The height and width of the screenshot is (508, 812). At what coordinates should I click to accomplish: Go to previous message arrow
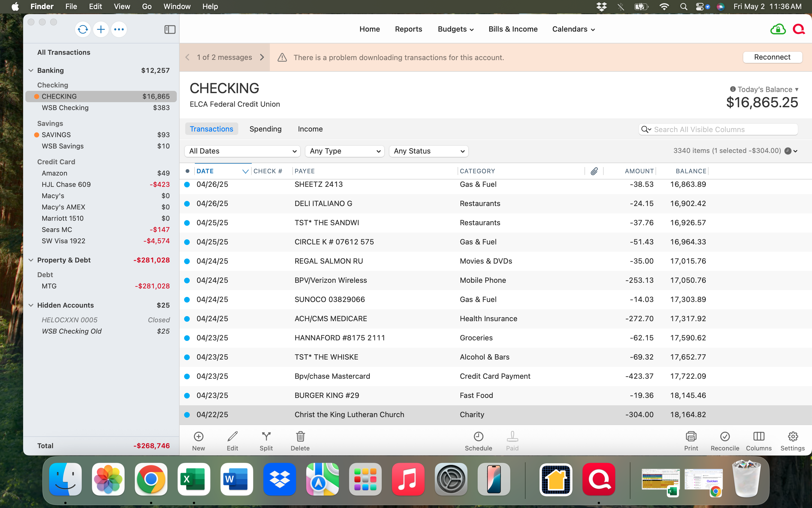(x=187, y=58)
